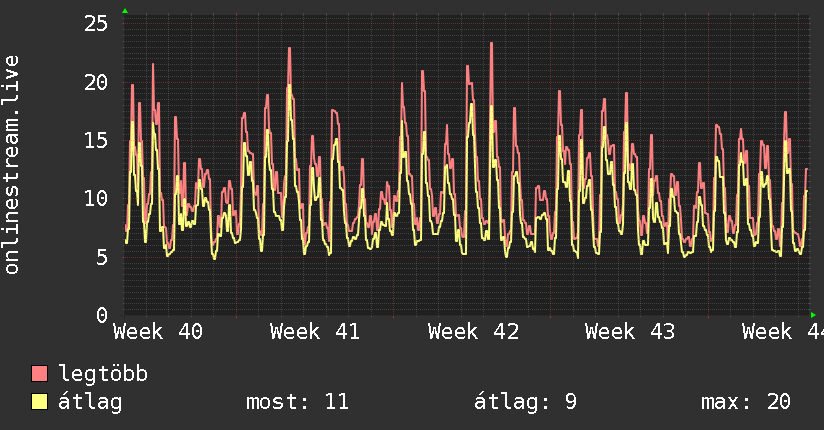Click the green arrow ending the x-axis
The image size is (824, 430).
tap(813, 315)
